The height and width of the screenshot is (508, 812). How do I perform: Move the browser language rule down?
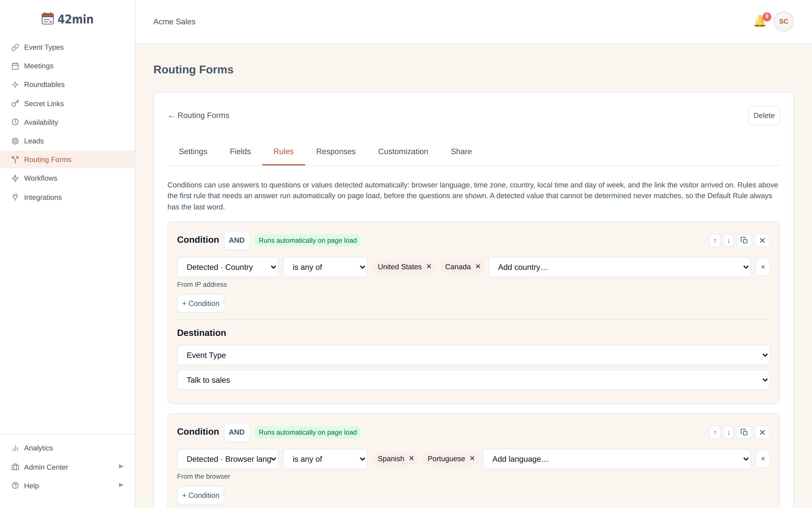729,432
